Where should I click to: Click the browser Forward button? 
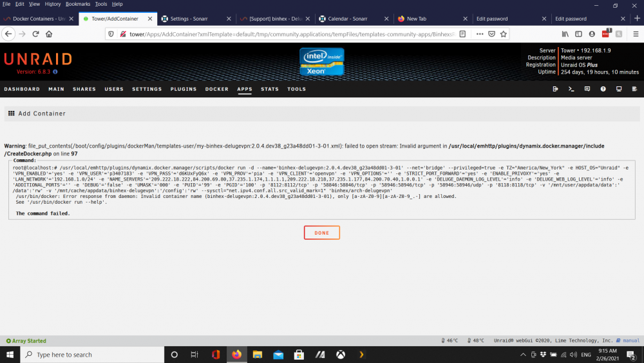tap(22, 34)
